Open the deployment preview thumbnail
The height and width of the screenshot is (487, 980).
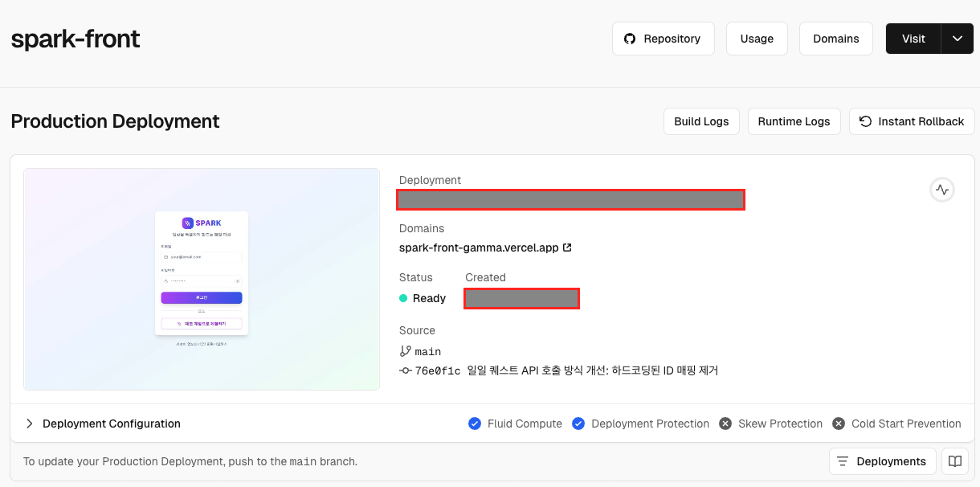pos(201,278)
